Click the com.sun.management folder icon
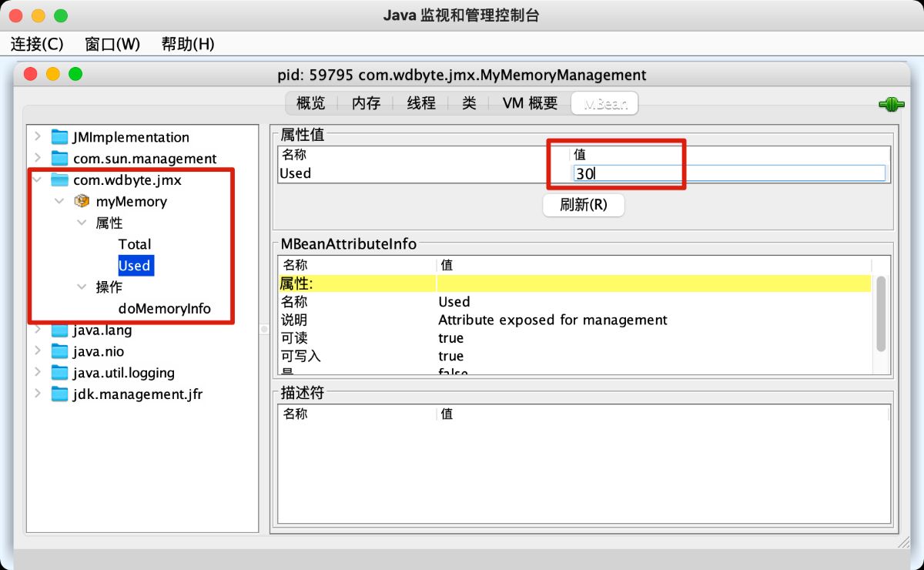Screen dimensions: 924x570 pyautogui.click(x=59, y=159)
